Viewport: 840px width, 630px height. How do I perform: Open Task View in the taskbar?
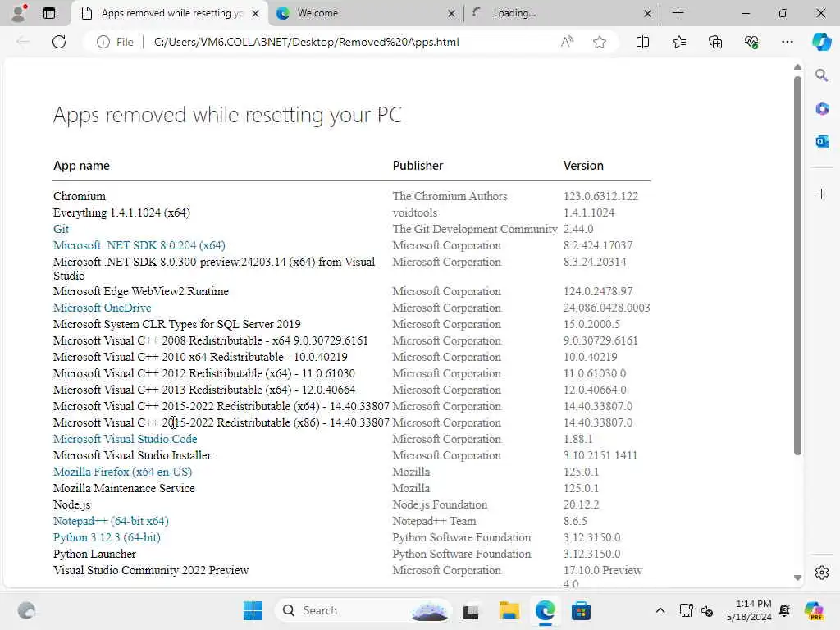click(471, 610)
